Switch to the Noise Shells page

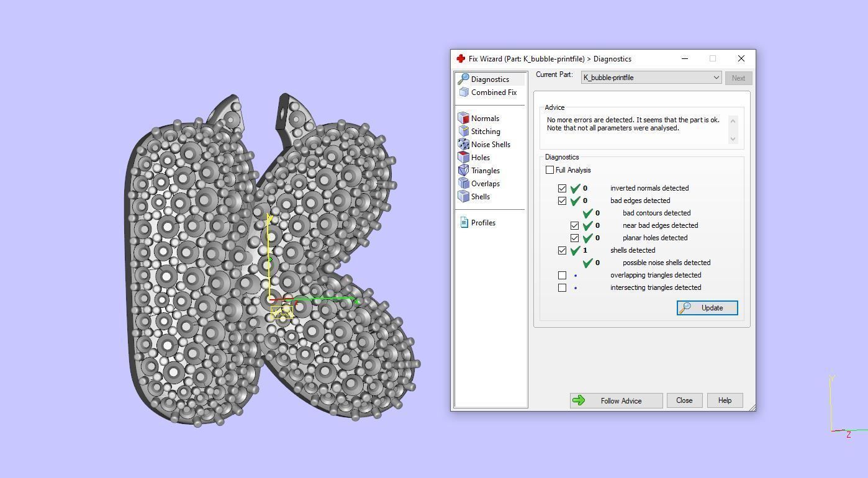coord(491,144)
